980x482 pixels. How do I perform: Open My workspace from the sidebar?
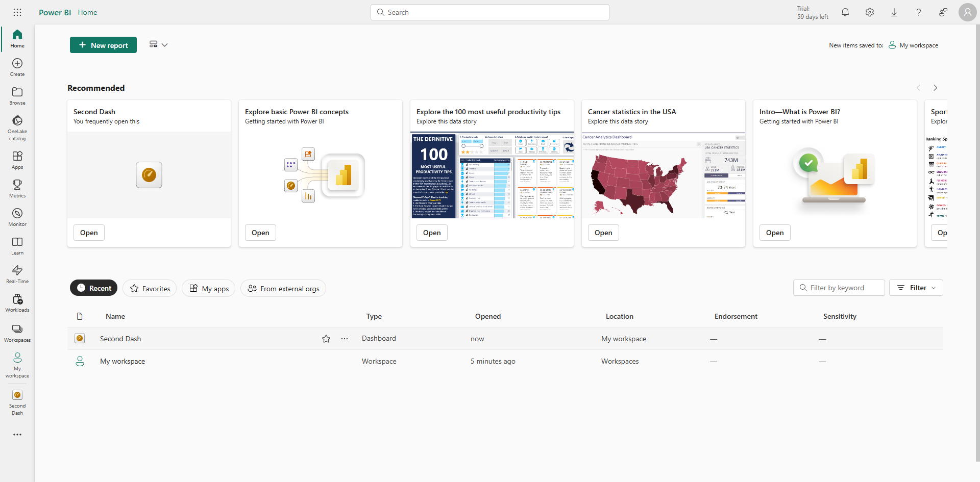[x=17, y=365]
